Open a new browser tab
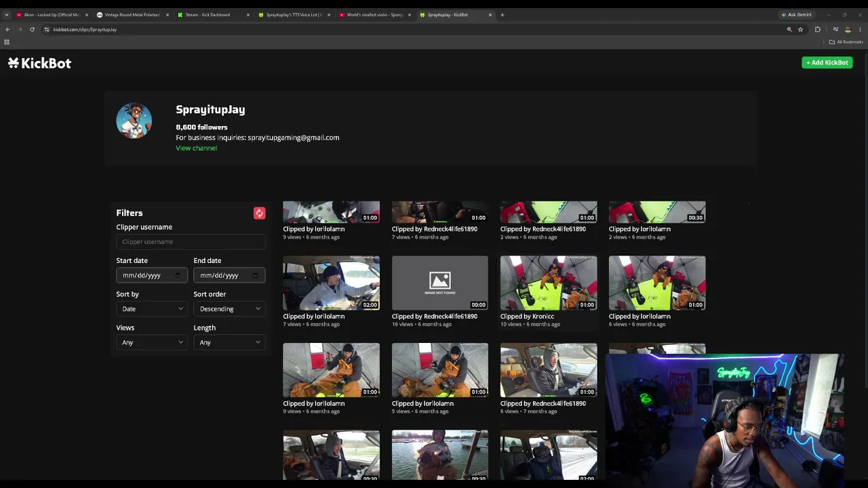The image size is (868, 488). (x=502, y=15)
